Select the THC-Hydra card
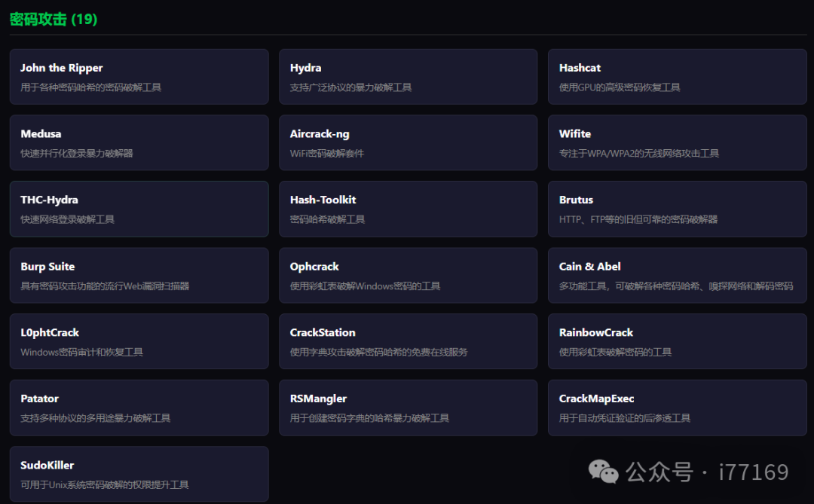Screen dimensions: 814x504 pyautogui.click(x=139, y=209)
